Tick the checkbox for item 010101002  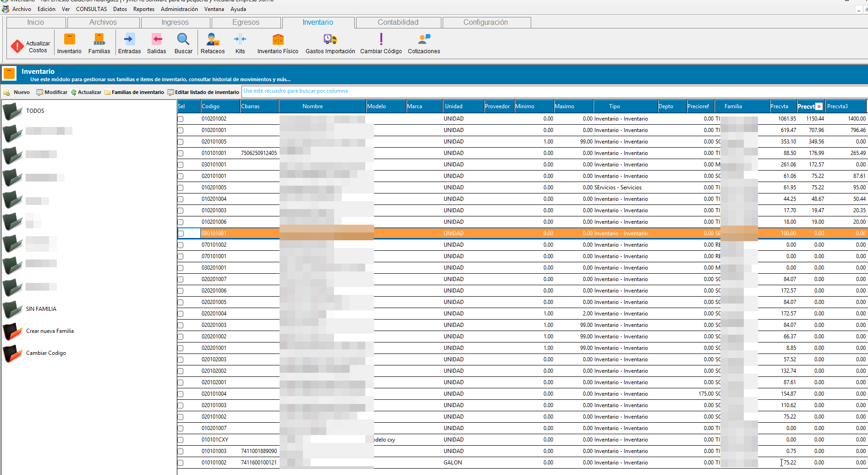click(181, 463)
